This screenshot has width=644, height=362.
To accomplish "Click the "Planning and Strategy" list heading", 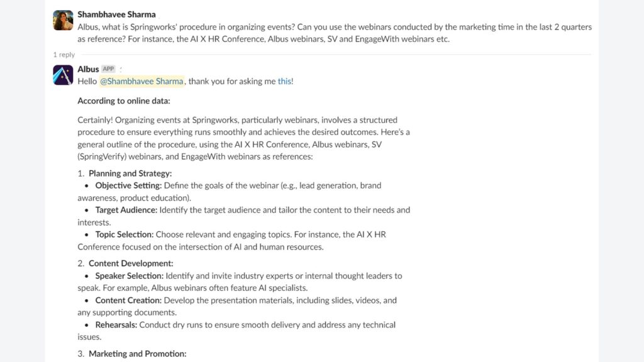I will click(x=130, y=173).
